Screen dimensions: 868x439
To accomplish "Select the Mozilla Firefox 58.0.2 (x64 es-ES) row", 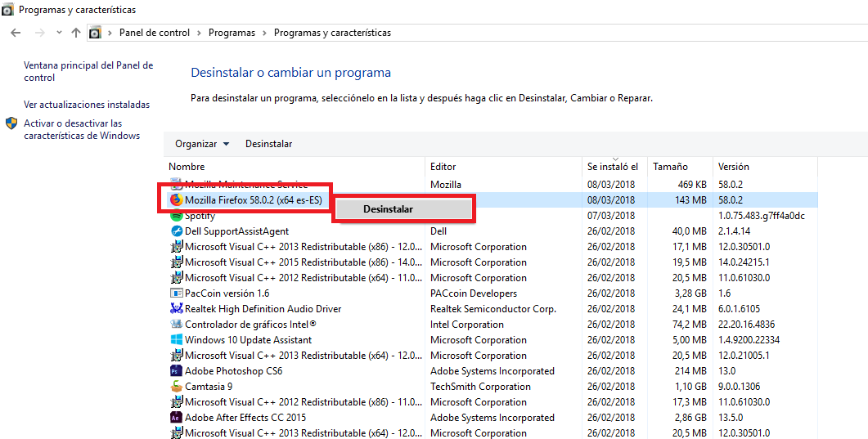I will (x=492, y=200).
